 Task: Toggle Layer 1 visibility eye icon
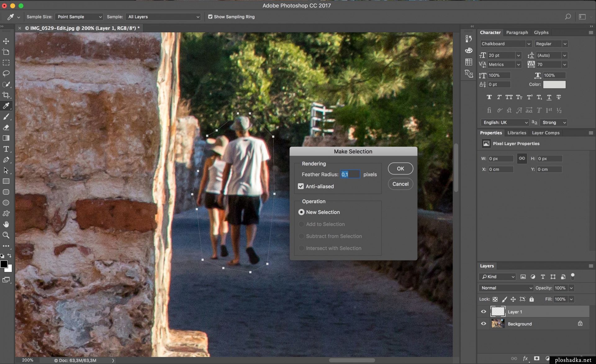click(483, 312)
